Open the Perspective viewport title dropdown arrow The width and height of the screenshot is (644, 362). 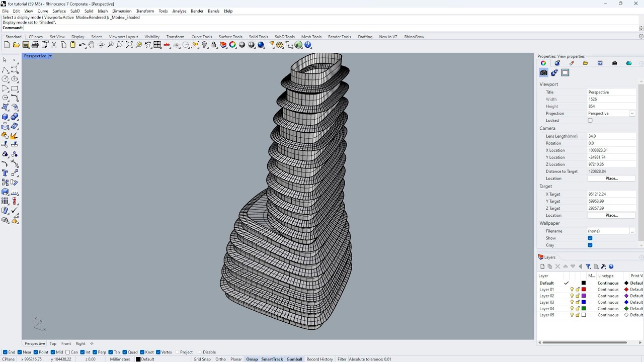tap(50, 56)
